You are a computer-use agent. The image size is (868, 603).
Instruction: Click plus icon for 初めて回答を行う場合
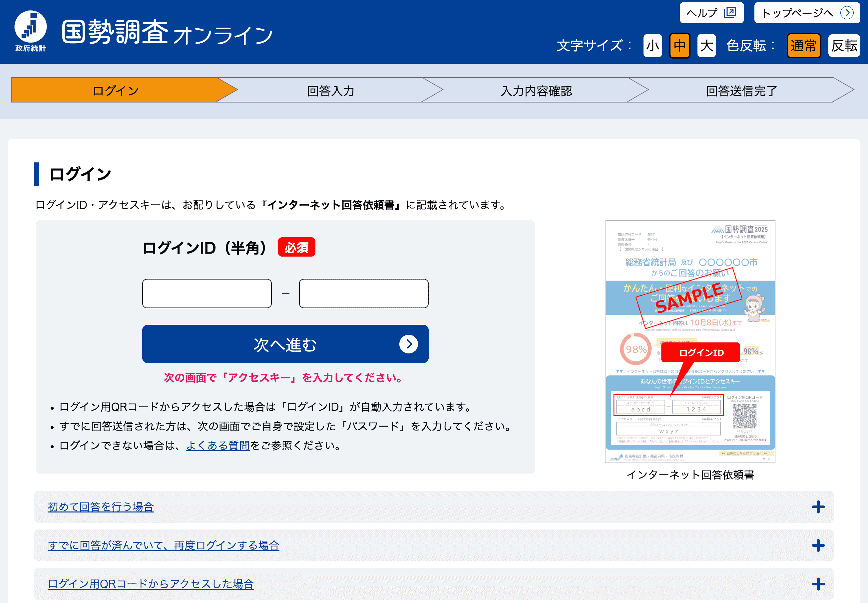click(x=818, y=507)
